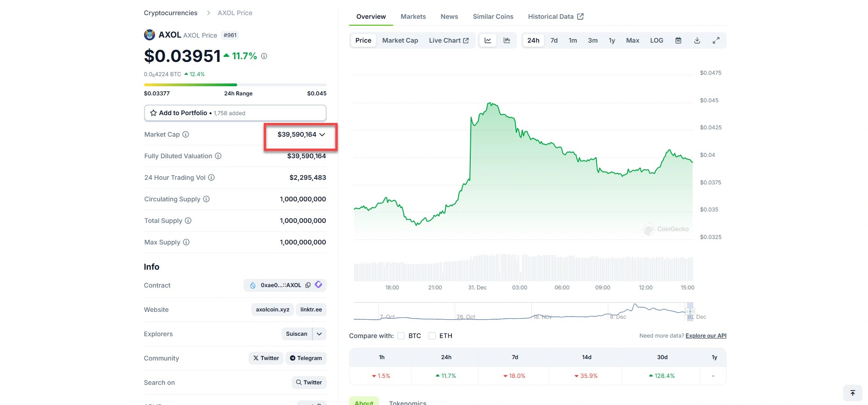Toggle LOG scale on chart

(656, 40)
